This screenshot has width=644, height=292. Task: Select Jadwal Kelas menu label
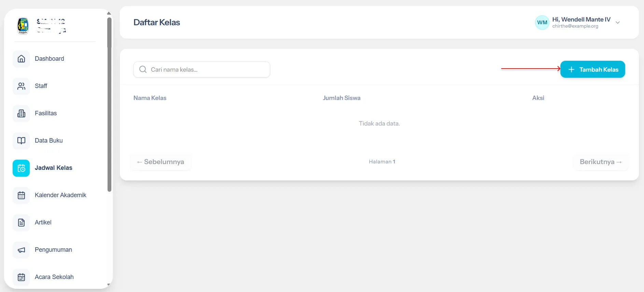(x=54, y=168)
